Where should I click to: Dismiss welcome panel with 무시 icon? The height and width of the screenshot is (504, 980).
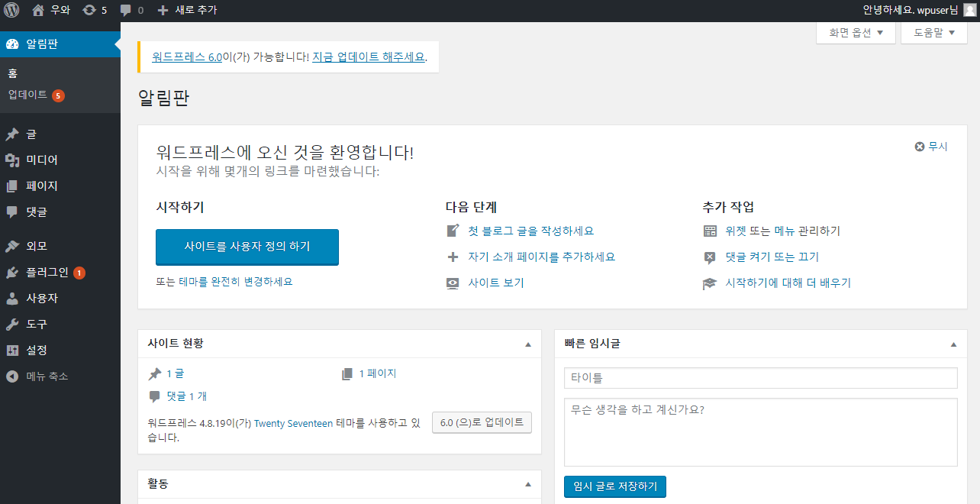click(x=920, y=147)
